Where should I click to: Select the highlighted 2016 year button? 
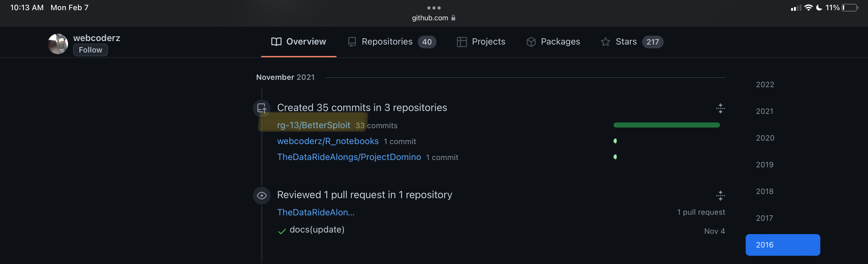coord(783,245)
